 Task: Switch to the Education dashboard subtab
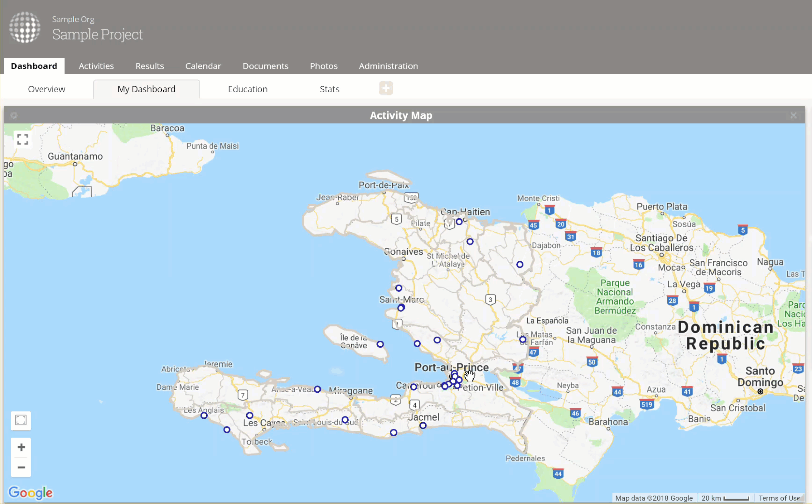247,89
